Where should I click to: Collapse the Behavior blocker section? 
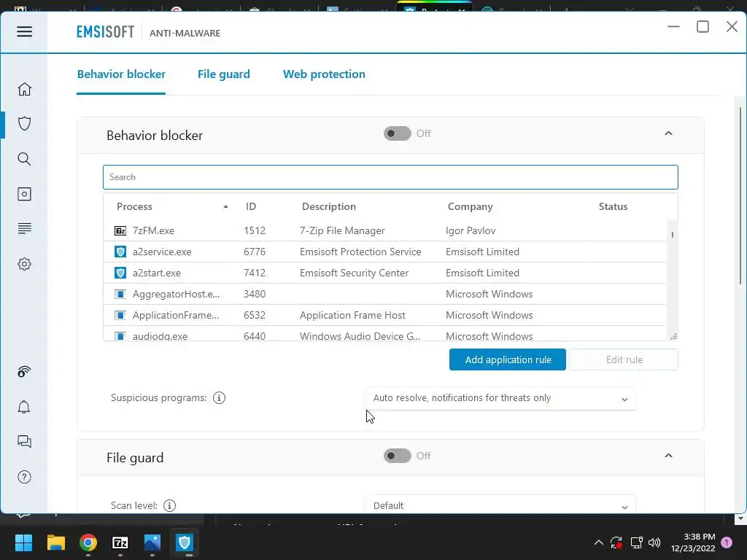668,134
